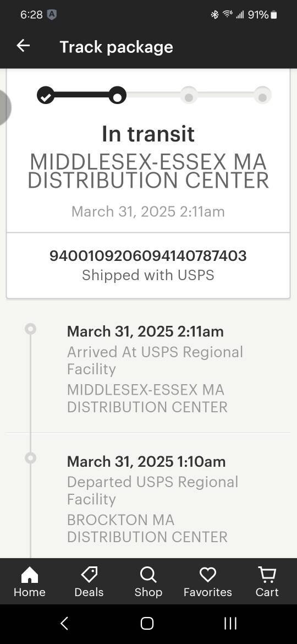Screen dimensions: 297x644
Task: Tap the March 31 1:10am timeline marker
Action: [x=30, y=457]
